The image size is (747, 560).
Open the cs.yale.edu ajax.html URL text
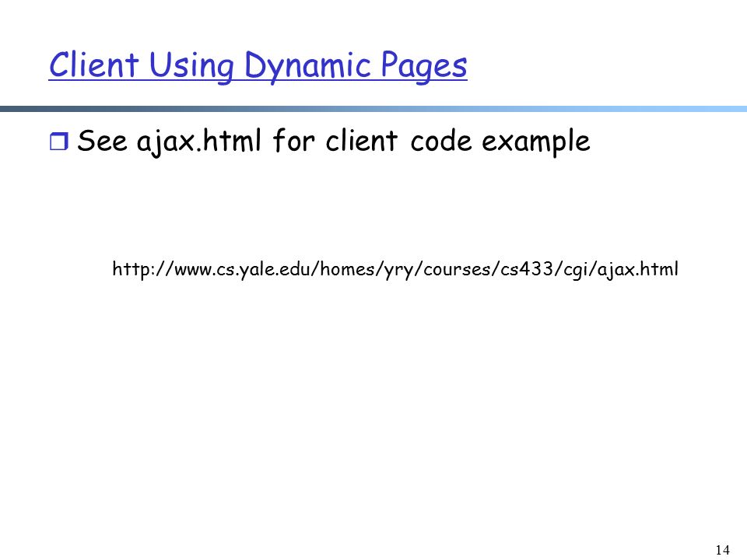tap(395, 270)
